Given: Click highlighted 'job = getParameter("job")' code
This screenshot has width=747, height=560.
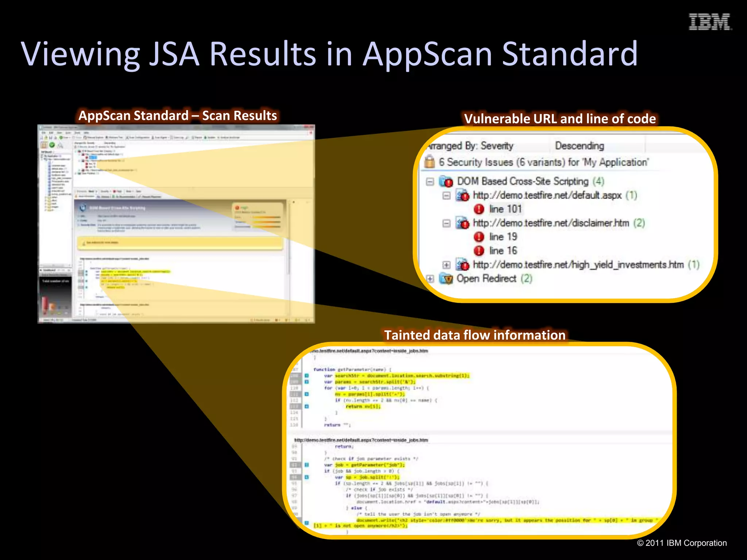Looking at the screenshot, I should pyautogui.click(x=370, y=465).
